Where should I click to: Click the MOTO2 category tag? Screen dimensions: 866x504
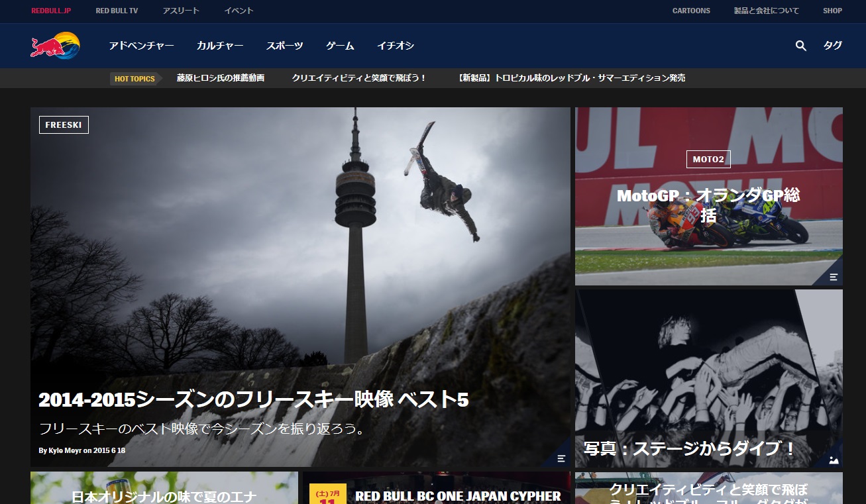pos(708,159)
